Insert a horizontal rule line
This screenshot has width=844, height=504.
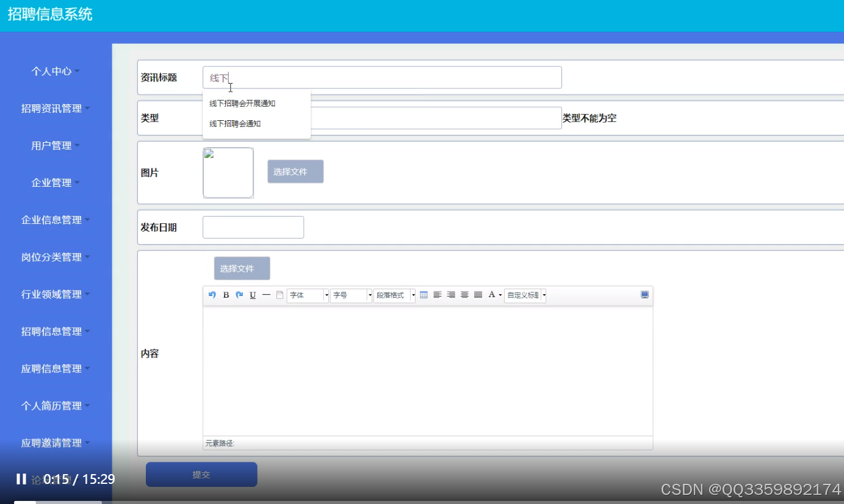click(x=266, y=295)
